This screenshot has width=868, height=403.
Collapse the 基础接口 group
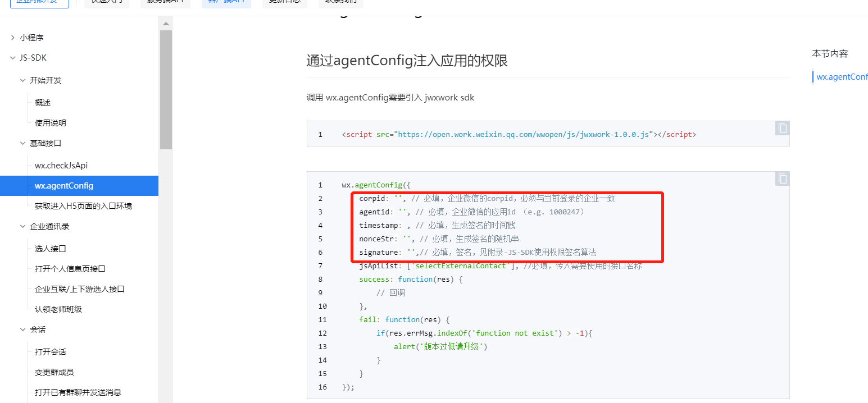click(x=23, y=143)
